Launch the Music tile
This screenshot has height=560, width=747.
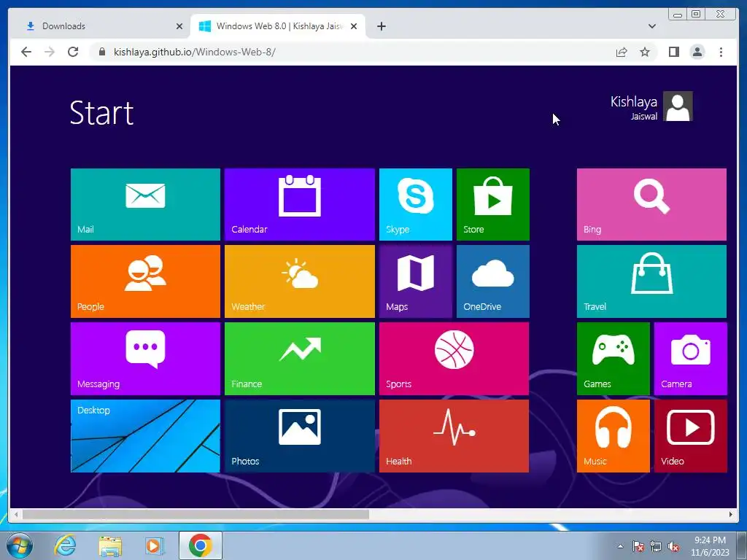coord(613,436)
